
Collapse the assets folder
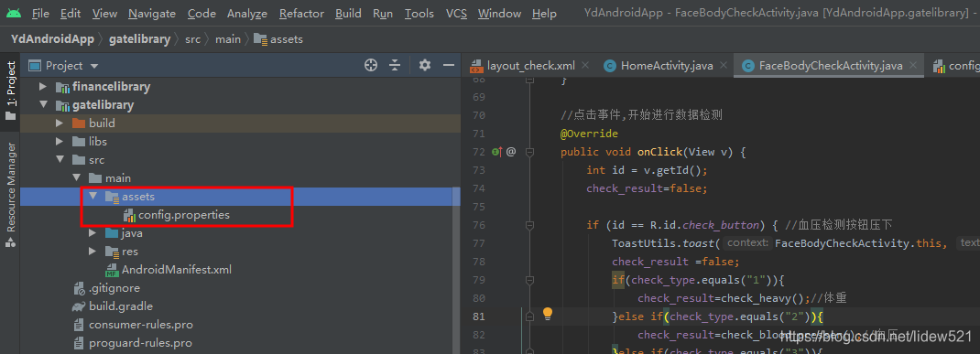93,196
